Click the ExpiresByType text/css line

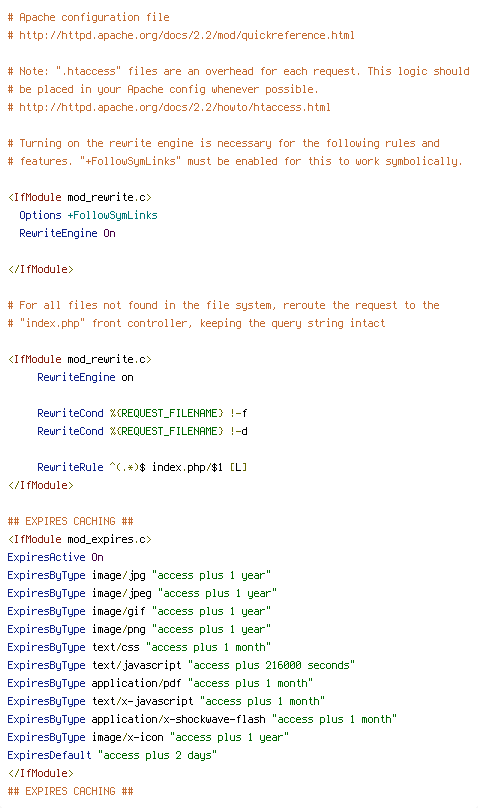[x=139, y=647]
